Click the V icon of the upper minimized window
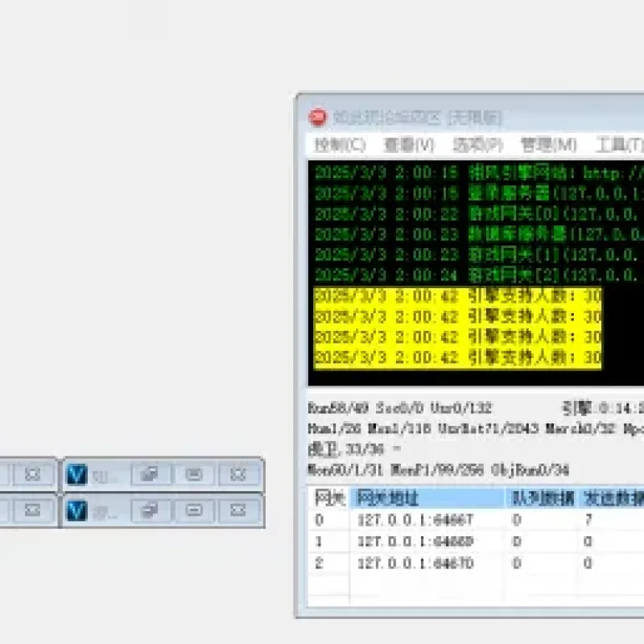This screenshot has height=644, width=644. 77,474
